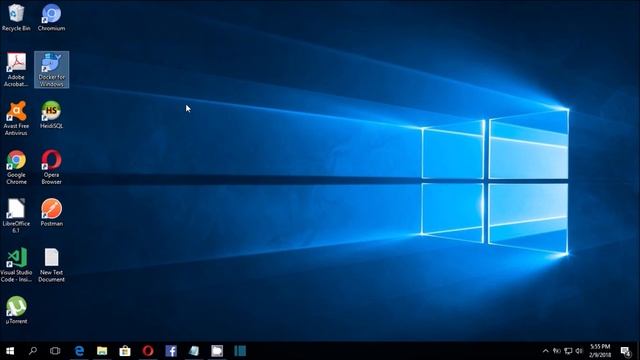This screenshot has height=360, width=640.
Task: Open taskbar Search magnifier
Action: click(x=33, y=351)
